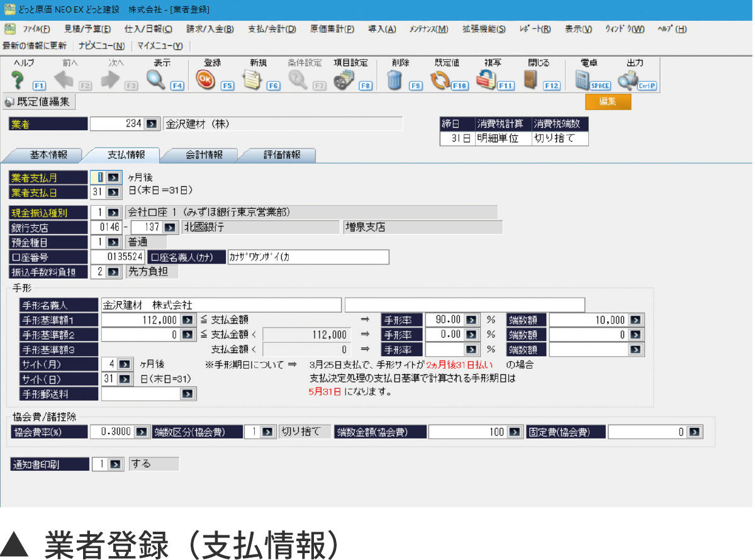Open the 現金振込種別 selection arrow
This screenshot has height=560, width=755.
[112, 212]
